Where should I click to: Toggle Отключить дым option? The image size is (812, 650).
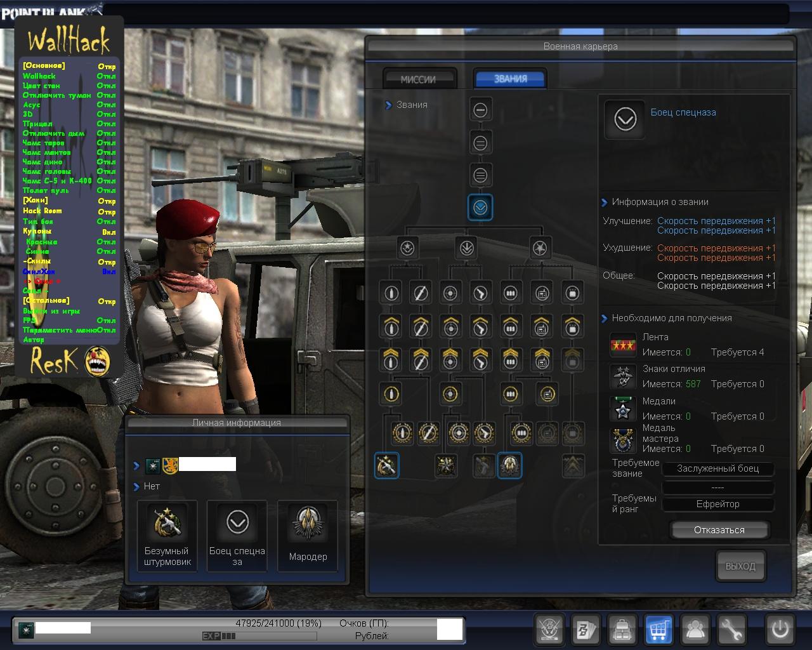click(x=69, y=133)
